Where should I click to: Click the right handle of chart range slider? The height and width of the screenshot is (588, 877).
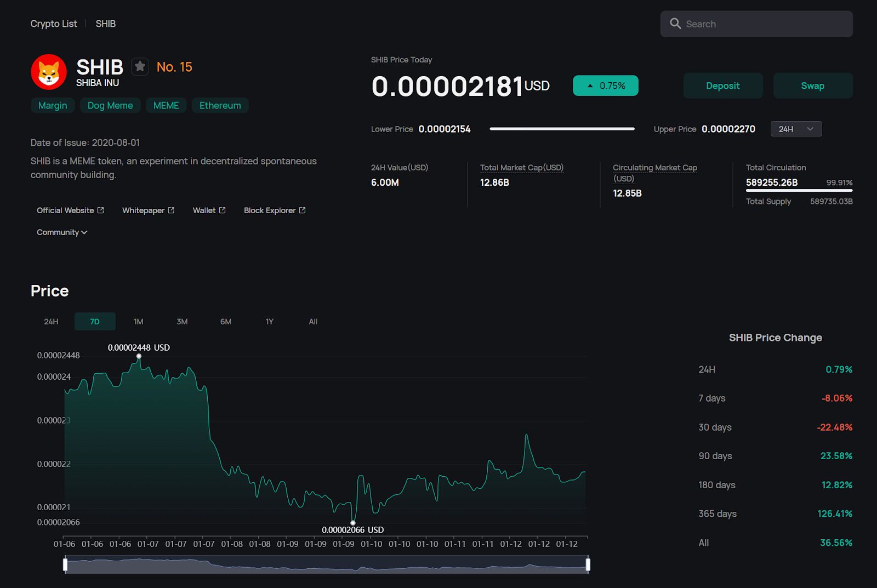(x=588, y=564)
